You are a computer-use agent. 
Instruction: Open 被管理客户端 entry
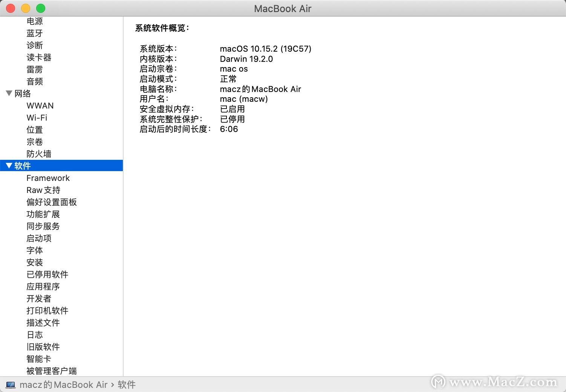pos(52,371)
